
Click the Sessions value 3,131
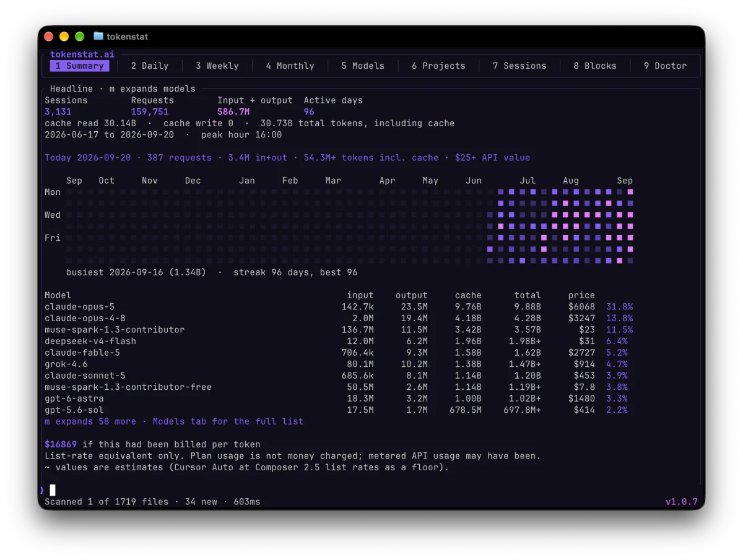tap(58, 112)
